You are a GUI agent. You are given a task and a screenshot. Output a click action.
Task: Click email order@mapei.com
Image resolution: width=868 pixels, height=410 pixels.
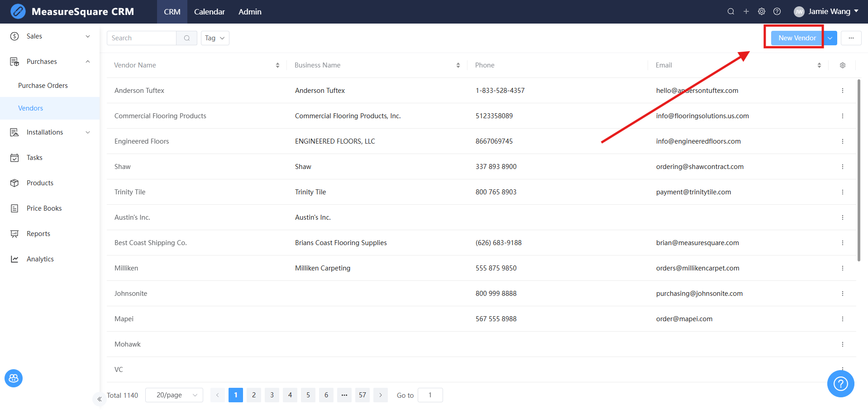pyautogui.click(x=684, y=319)
